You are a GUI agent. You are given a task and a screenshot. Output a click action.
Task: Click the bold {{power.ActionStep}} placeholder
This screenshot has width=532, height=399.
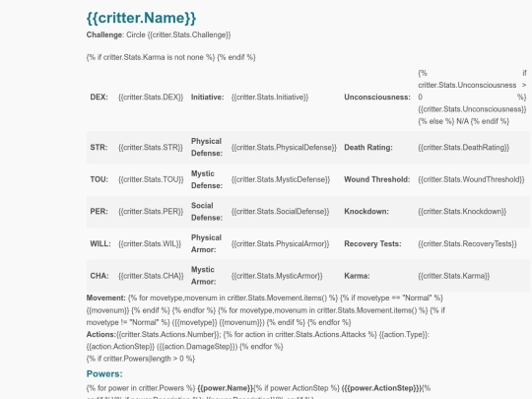381,388
